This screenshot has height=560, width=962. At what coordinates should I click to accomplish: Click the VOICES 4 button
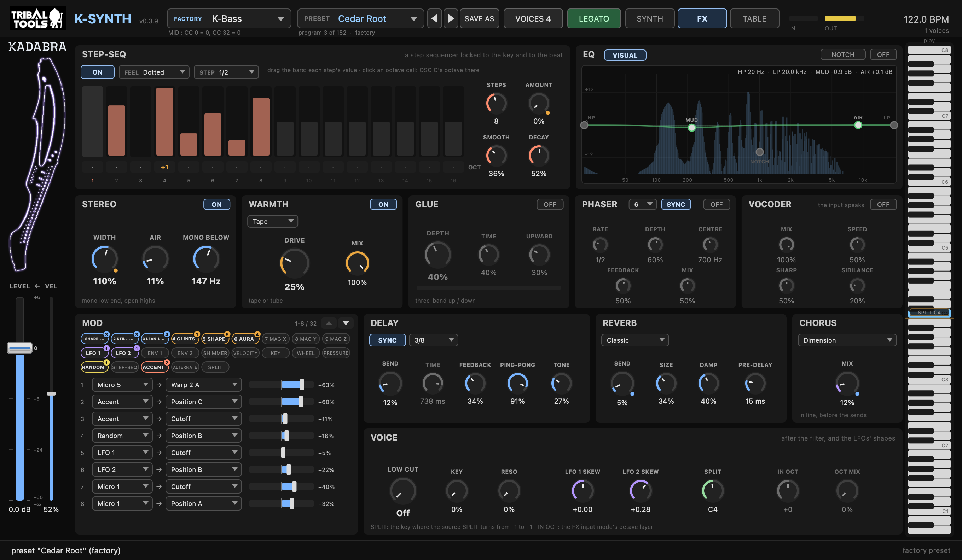533,18
